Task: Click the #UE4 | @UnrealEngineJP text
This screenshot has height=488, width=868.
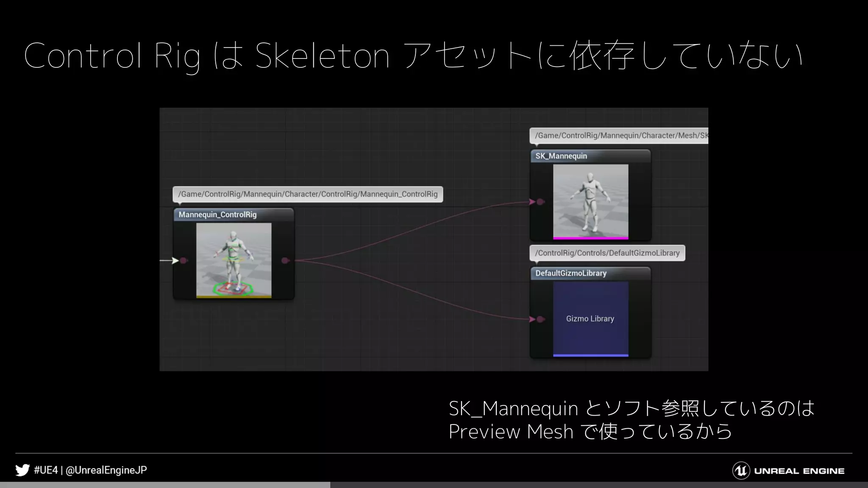Action: [x=90, y=470]
